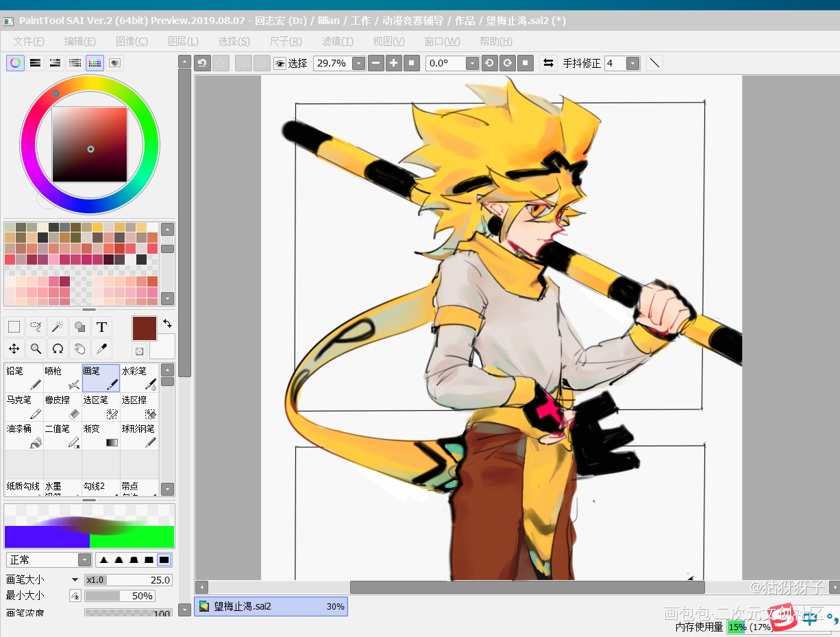Image resolution: width=840 pixels, height=637 pixels.
Task: Toggle selection visibility eye icon
Action: [x=280, y=63]
